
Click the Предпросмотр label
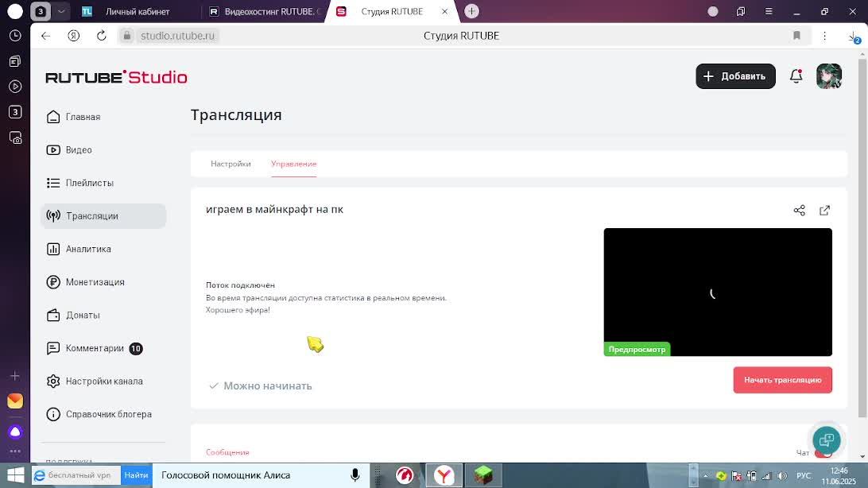click(x=637, y=349)
